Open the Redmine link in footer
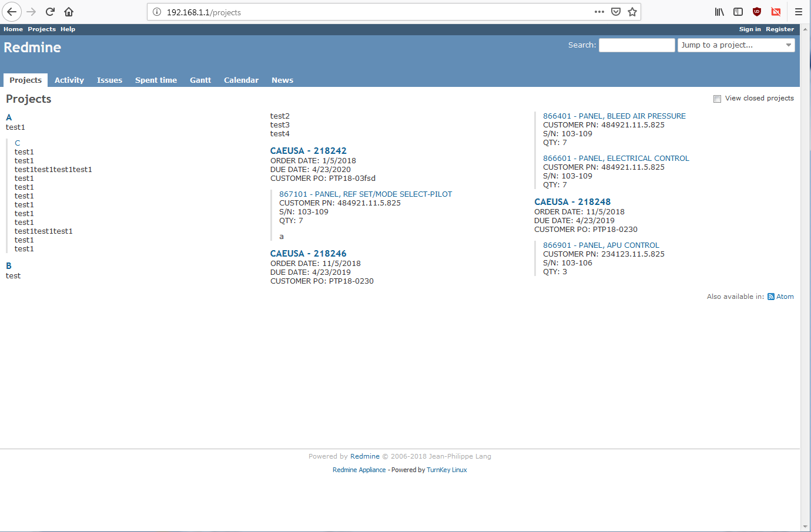The width and height of the screenshot is (811, 532). tap(365, 456)
